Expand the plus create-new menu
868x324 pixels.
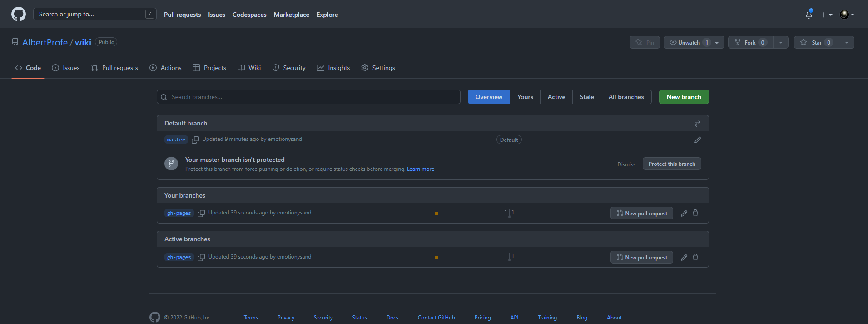[x=826, y=15]
